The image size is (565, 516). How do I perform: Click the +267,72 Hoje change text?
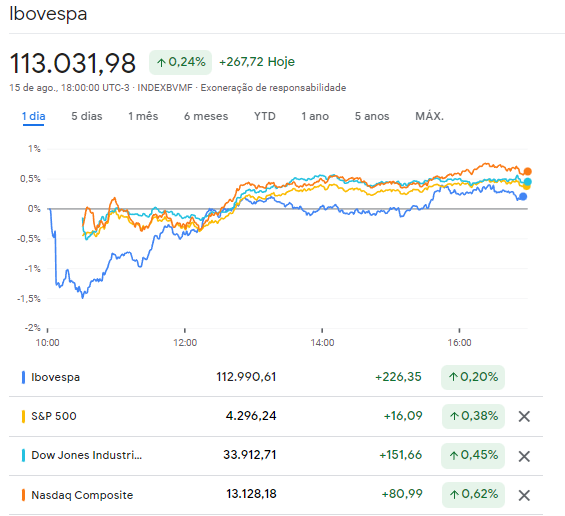click(x=257, y=62)
